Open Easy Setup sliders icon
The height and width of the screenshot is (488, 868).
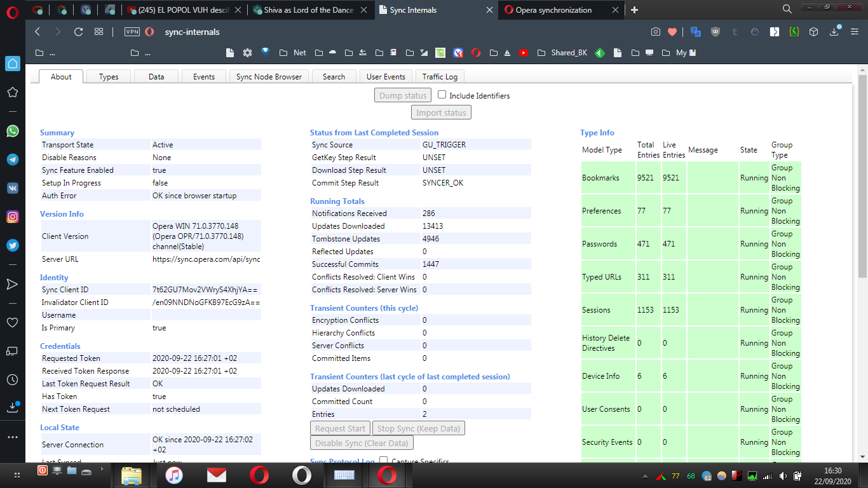click(855, 32)
